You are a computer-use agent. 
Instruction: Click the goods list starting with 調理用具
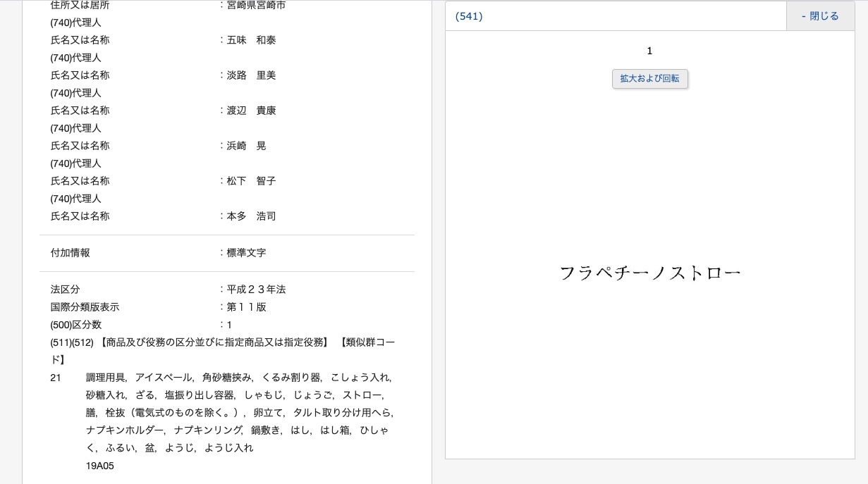[240, 413]
